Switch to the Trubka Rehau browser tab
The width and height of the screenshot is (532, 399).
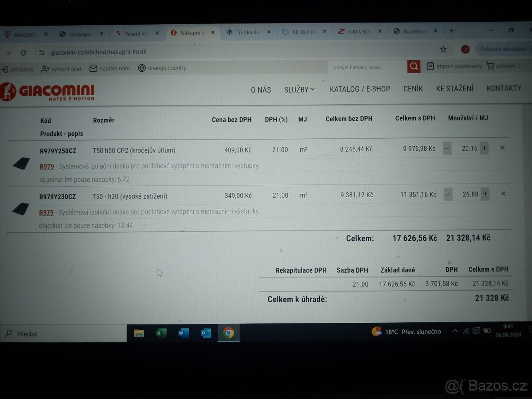(x=248, y=32)
